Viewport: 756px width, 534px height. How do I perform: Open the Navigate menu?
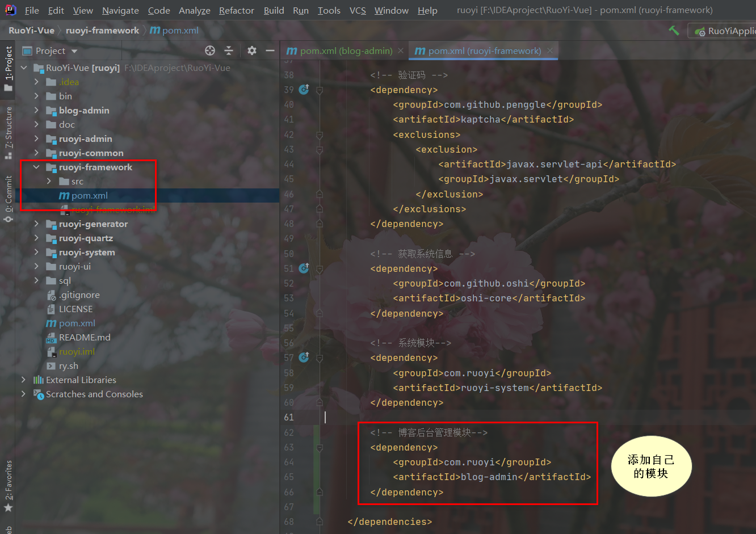coord(120,10)
